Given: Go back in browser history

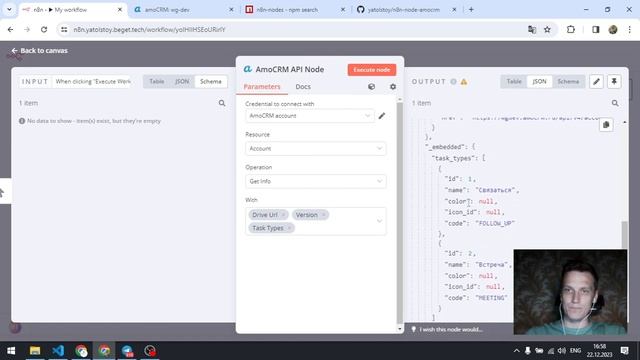Looking at the screenshot, I should coord(11,30).
